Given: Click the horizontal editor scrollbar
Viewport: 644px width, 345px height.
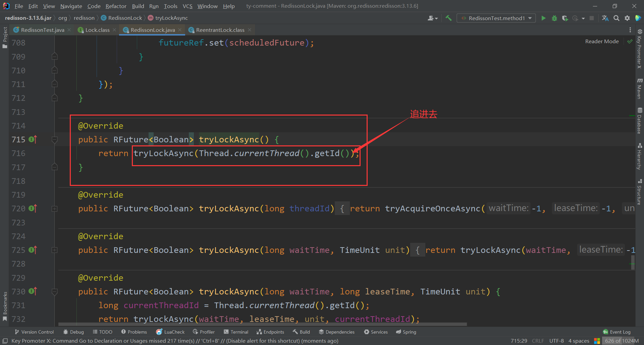Looking at the screenshot, I should pos(263,324).
